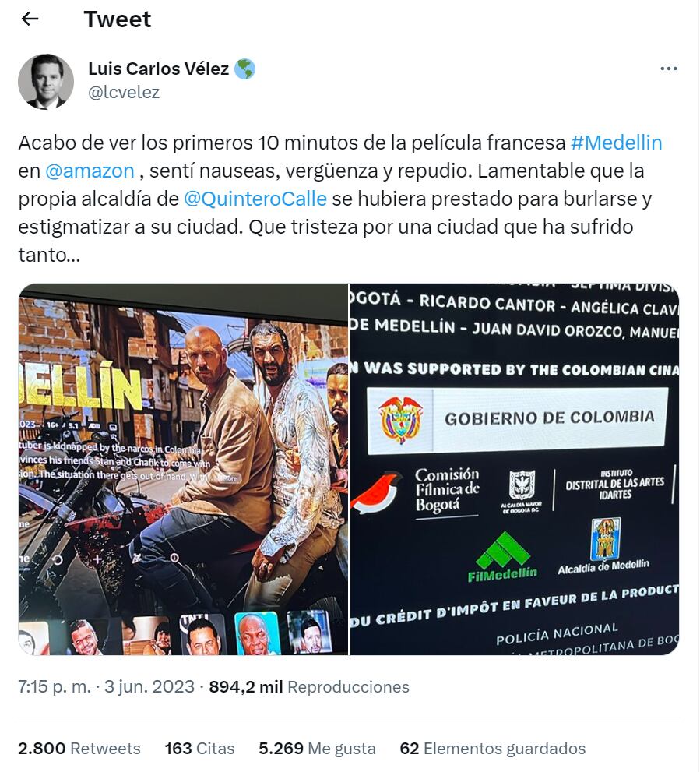Open Luis Carlos Vélez profile picture
This screenshot has height=772, width=700.
pos(46,81)
